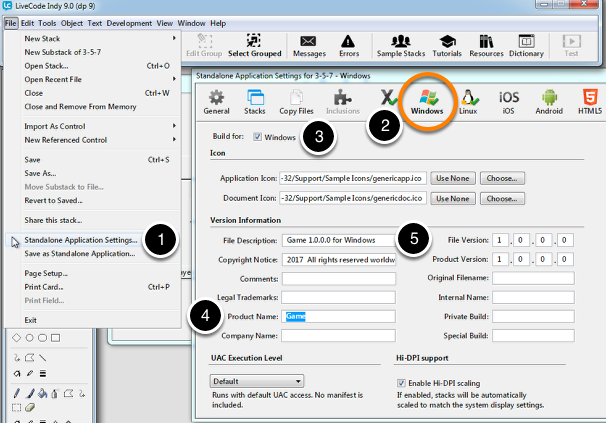The height and width of the screenshot is (423, 606).
Task: Open the Edit menu
Action: pyautogui.click(x=27, y=23)
